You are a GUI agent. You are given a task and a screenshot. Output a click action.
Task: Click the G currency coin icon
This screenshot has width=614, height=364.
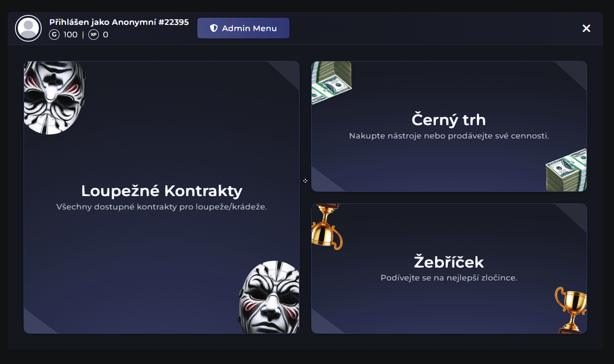54,35
